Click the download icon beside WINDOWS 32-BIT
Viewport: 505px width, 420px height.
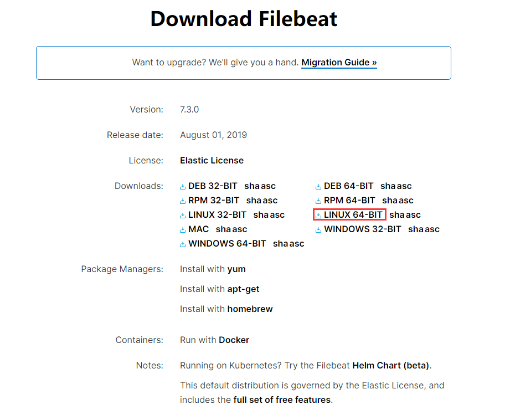pos(318,229)
